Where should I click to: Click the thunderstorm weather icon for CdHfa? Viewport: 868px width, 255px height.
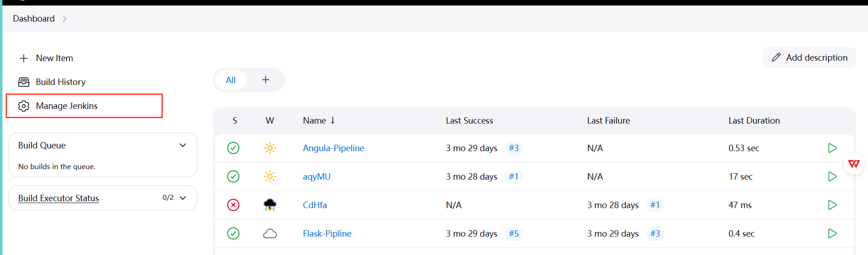click(x=270, y=205)
